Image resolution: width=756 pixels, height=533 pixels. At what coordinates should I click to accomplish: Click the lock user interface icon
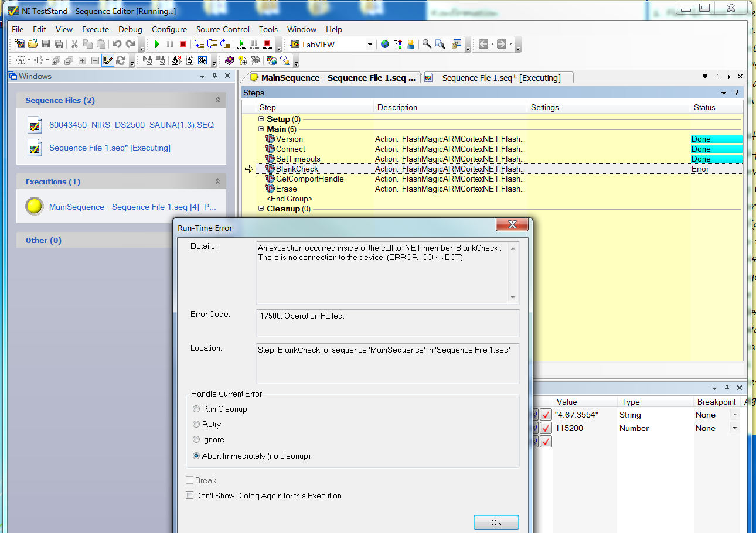(x=456, y=44)
